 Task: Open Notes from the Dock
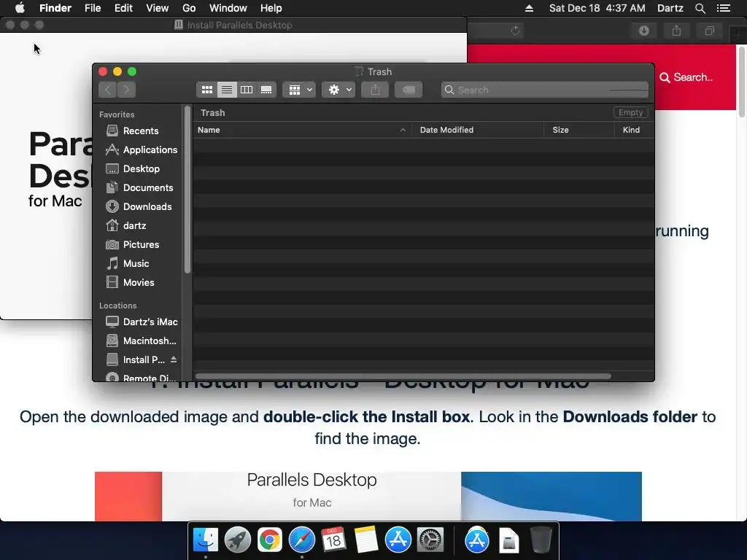point(366,540)
